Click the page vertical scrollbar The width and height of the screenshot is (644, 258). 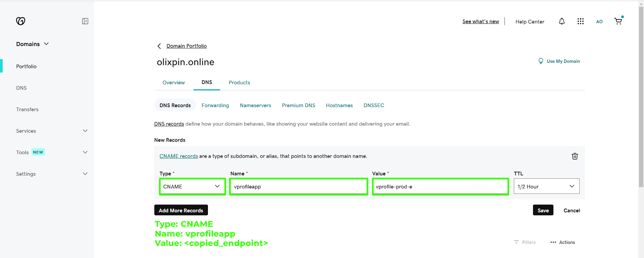[x=641, y=97]
